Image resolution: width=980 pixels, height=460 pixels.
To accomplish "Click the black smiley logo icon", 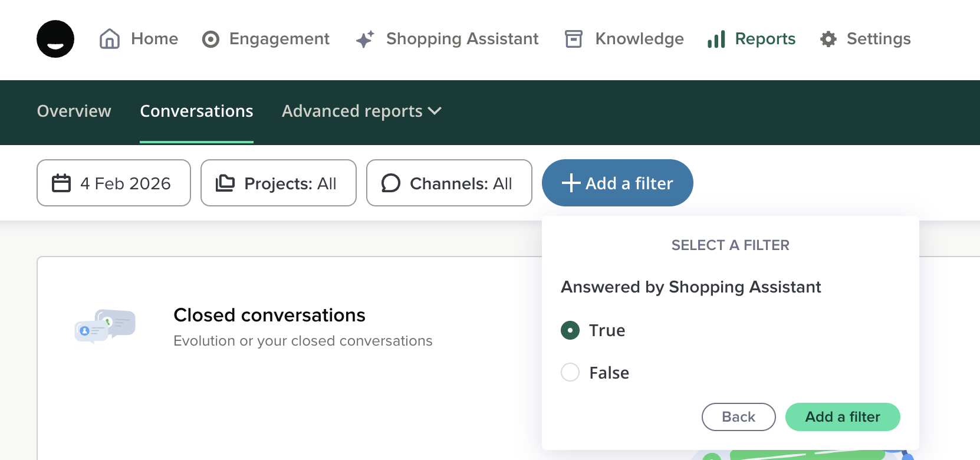I will (x=55, y=39).
